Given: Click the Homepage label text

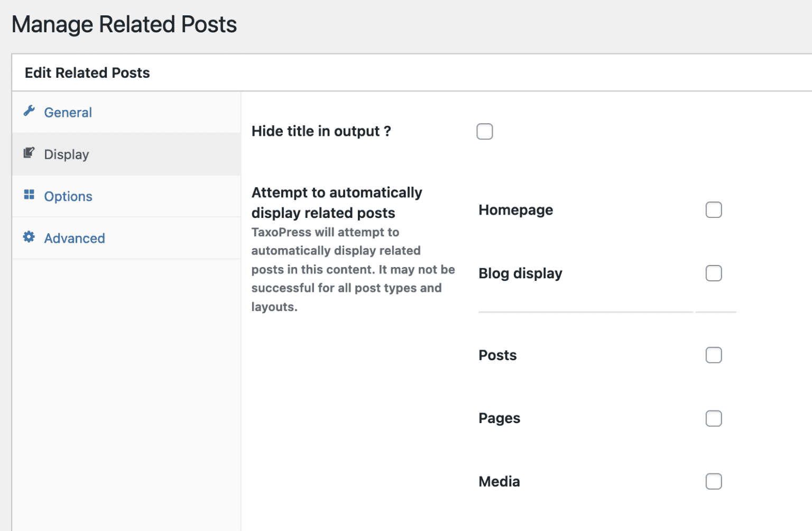Looking at the screenshot, I should coord(515,209).
